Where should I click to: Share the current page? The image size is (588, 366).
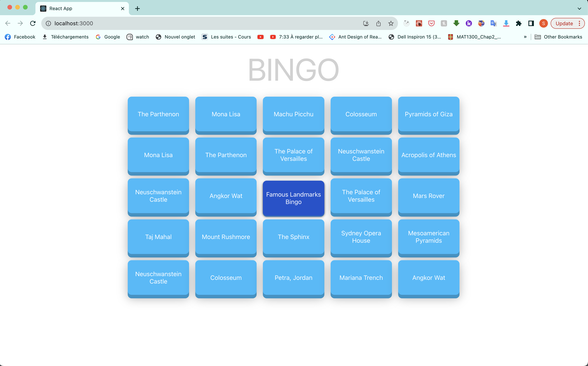coord(379,23)
